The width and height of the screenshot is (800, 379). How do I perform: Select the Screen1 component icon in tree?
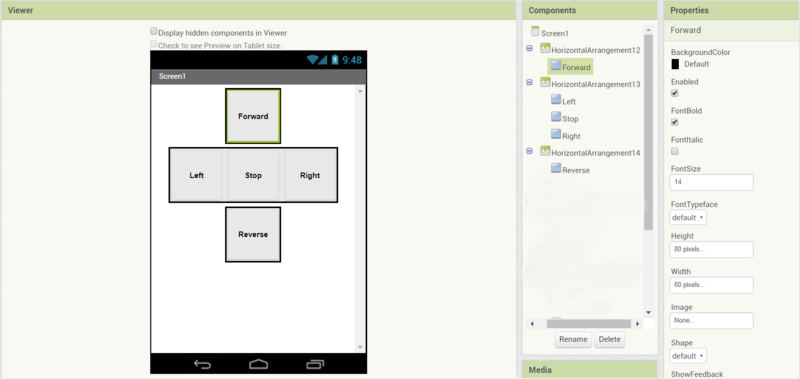(535, 32)
